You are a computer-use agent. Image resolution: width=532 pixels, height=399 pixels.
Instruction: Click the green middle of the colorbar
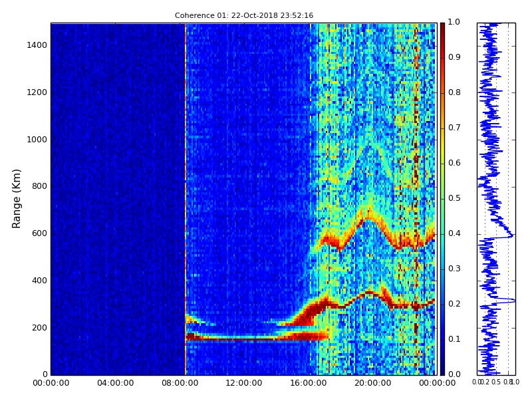(x=442, y=199)
